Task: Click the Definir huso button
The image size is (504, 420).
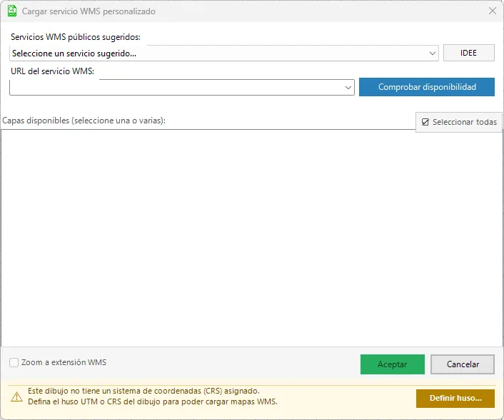Action: point(455,398)
